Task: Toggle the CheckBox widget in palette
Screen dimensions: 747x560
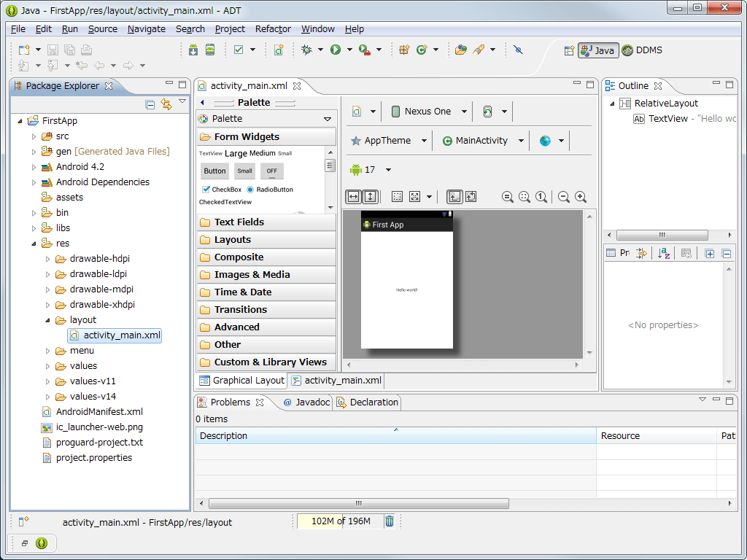Action: point(206,190)
